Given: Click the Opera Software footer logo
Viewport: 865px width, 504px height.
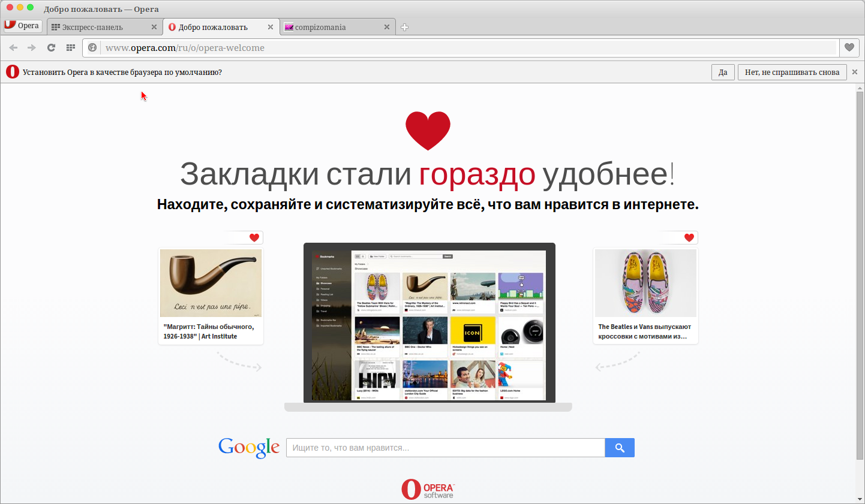Looking at the screenshot, I should pos(428,490).
